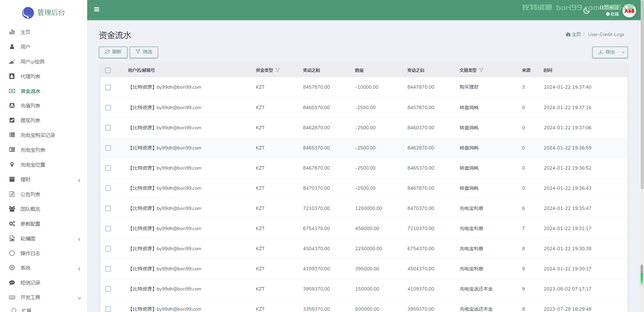Image resolution: width=644 pixels, height=312 pixels.
Task: Click the 系统 gear icon
Action: tap(12, 268)
